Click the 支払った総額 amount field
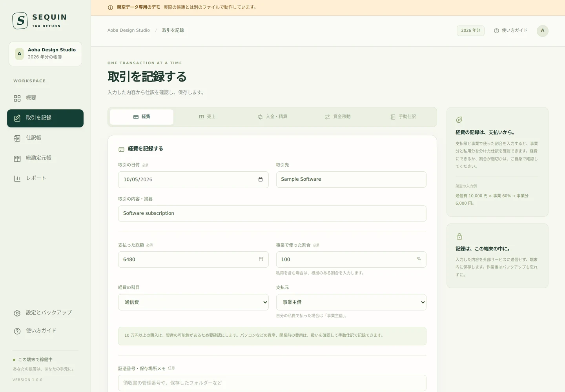The image size is (565, 392). pyautogui.click(x=193, y=260)
